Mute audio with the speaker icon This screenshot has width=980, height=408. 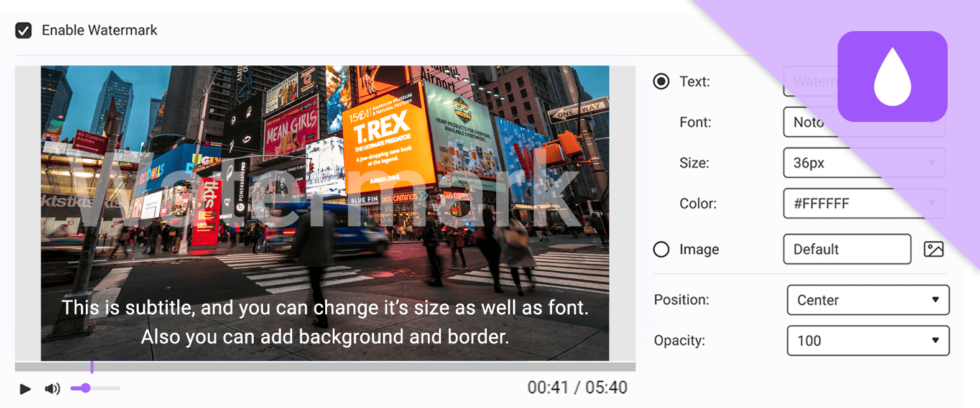tap(52, 389)
